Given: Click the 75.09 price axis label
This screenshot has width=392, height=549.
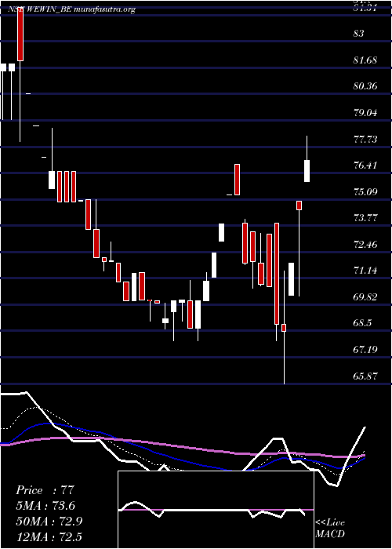Looking at the screenshot, I should coord(365,191).
